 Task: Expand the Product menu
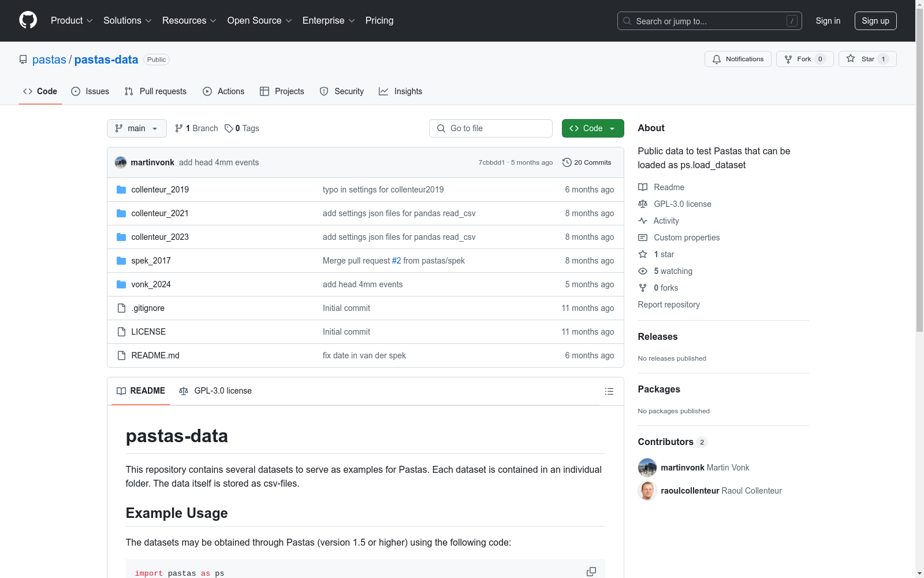[72, 21]
